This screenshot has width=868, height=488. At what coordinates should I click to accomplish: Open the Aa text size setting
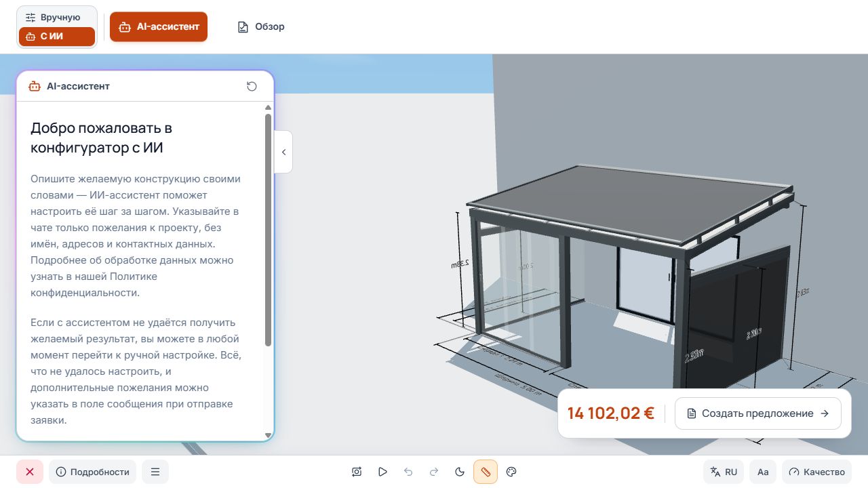pos(763,472)
